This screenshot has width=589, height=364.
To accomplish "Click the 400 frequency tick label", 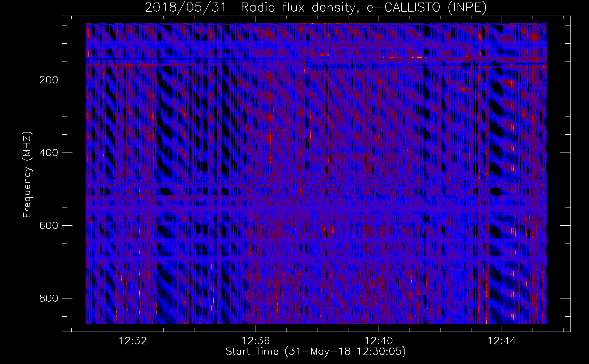I will pyautogui.click(x=48, y=153).
